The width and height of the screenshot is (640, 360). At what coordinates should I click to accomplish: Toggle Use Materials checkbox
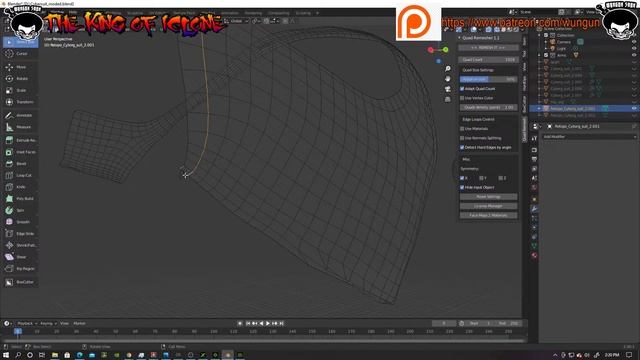click(x=462, y=129)
